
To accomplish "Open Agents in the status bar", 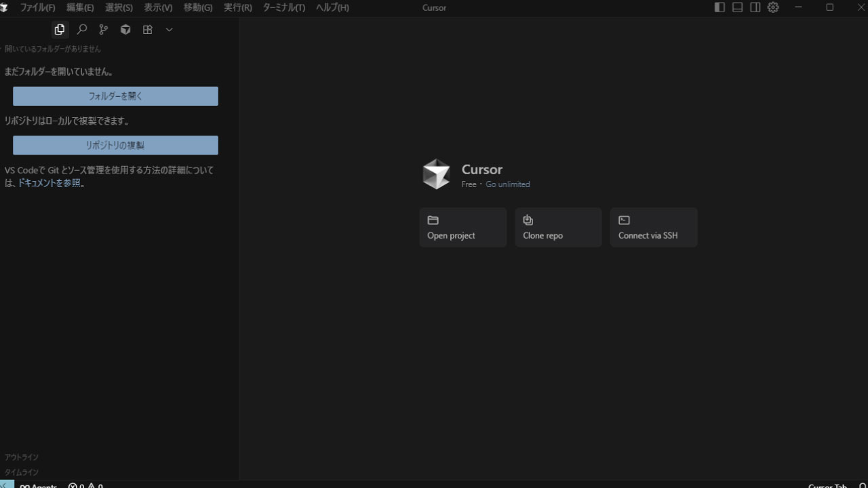I will coord(39,485).
